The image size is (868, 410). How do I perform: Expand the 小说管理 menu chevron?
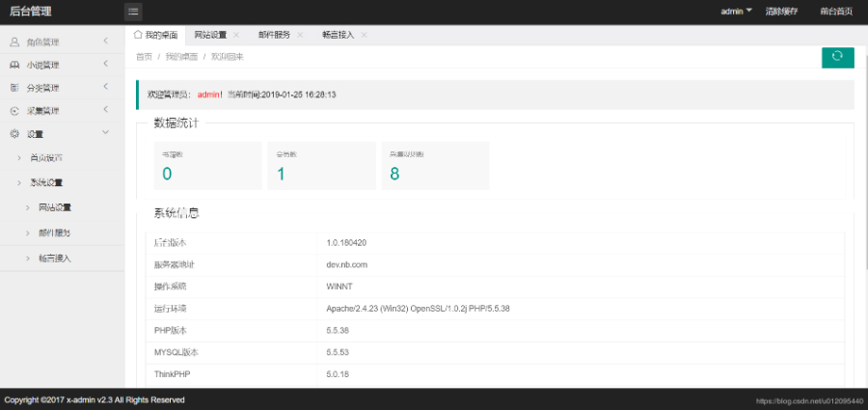coord(106,64)
